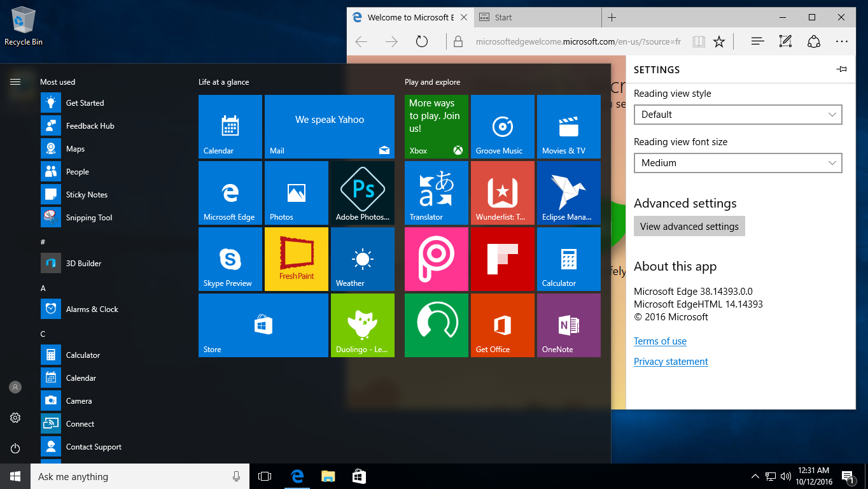Open the Store tile
This screenshot has width=868, height=489.
click(x=263, y=325)
